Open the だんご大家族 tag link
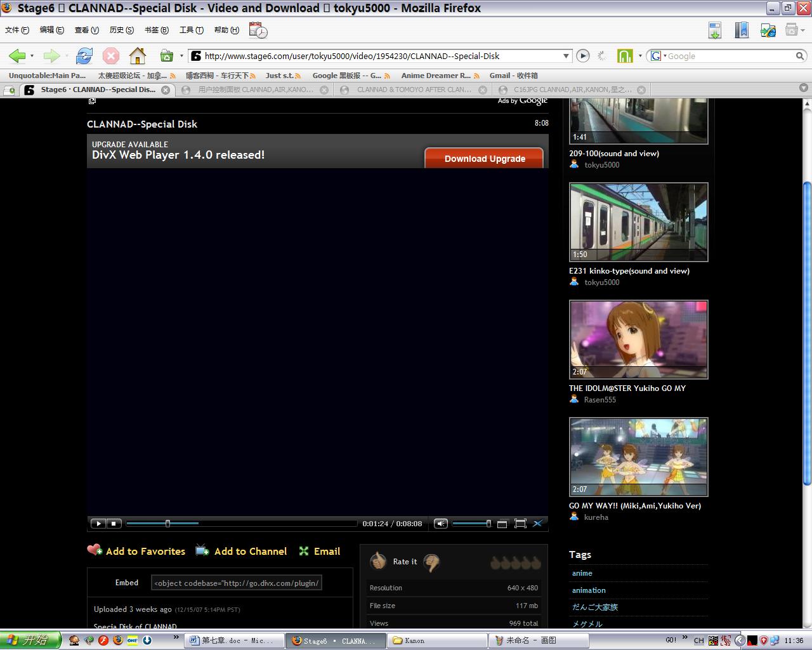 [x=595, y=607]
